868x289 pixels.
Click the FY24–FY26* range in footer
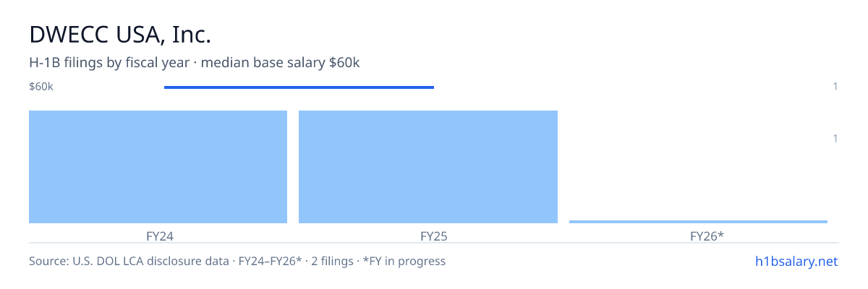pos(270,261)
